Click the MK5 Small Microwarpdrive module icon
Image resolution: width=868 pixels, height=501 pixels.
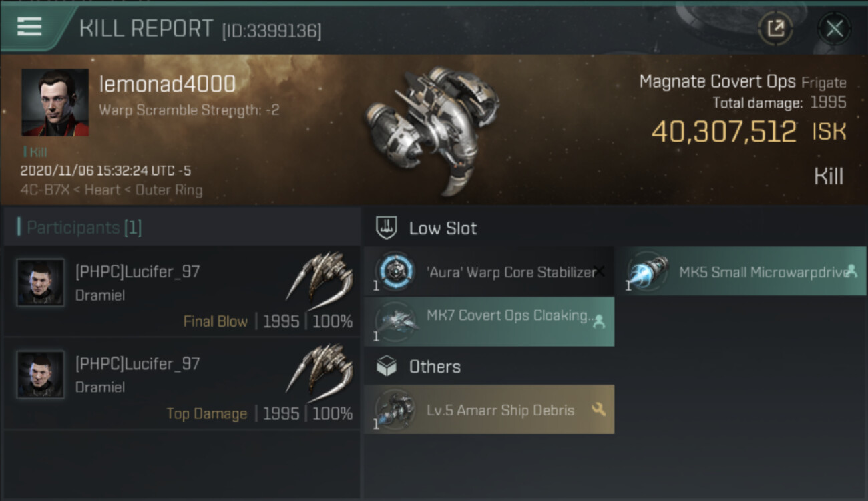pyautogui.click(x=646, y=273)
